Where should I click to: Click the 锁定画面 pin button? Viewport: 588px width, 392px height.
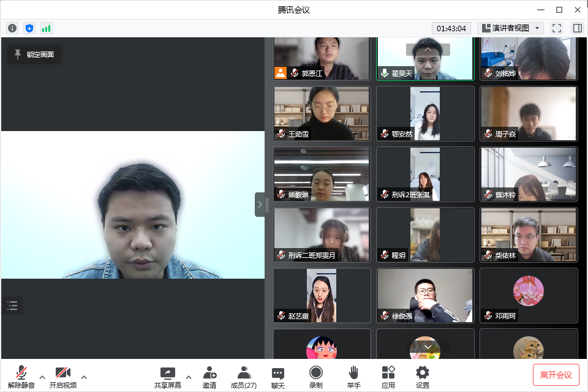tap(34, 55)
